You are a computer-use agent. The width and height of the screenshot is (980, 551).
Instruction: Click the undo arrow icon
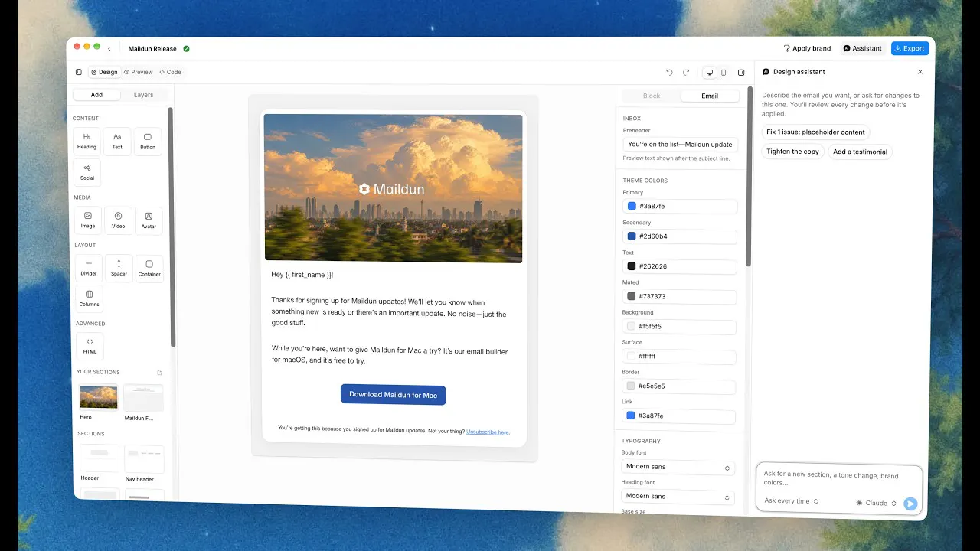click(x=669, y=72)
